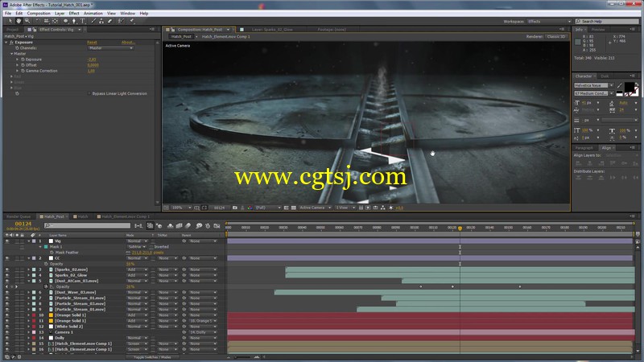Select the Zoom magnifier tool
The width and height of the screenshot is (644, 362).
coord(27,21)
